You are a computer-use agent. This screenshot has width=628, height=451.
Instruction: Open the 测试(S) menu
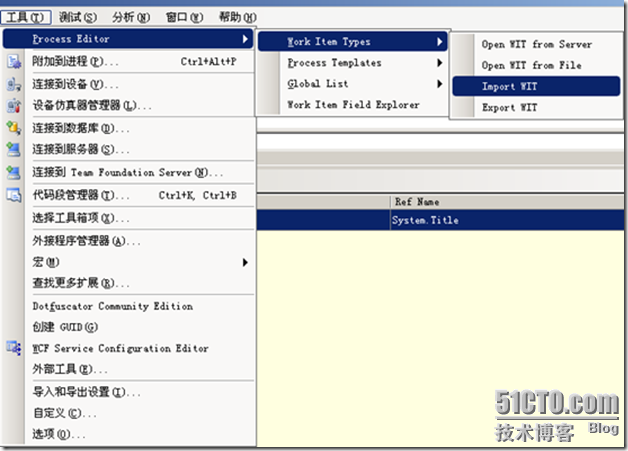point(78,17)
